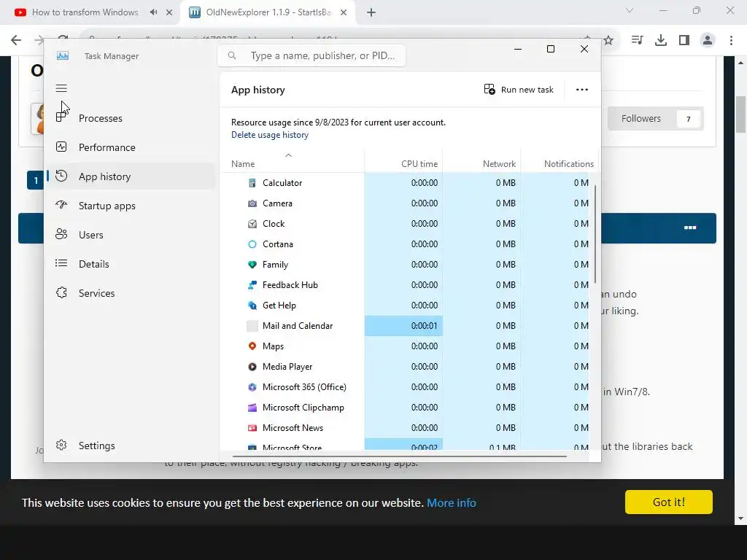
Task: Toggle the Task Manager hamburger navigation menu
Action: click(x=61, y=88)
